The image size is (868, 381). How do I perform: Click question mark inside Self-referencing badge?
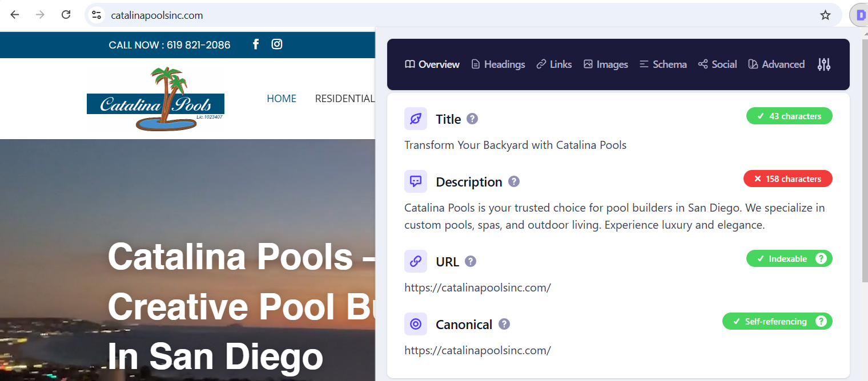pyautogui.click(x=821, y=321)
